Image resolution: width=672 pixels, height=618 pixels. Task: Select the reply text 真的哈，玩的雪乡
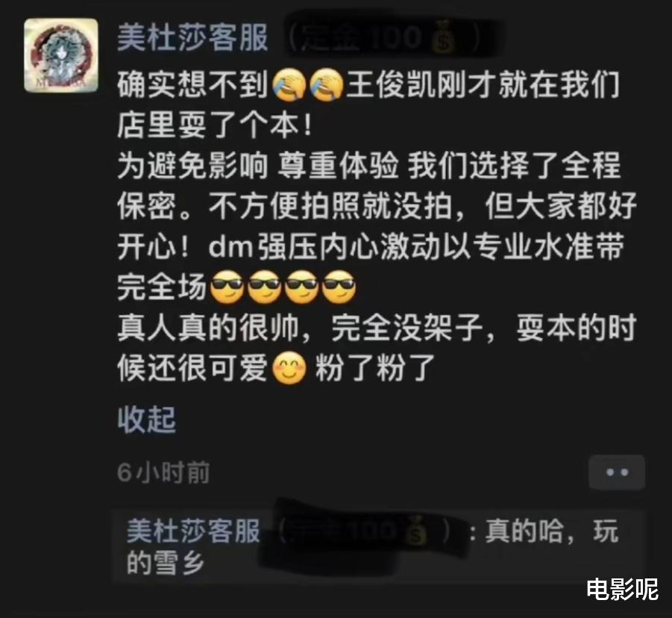(372, 546)
